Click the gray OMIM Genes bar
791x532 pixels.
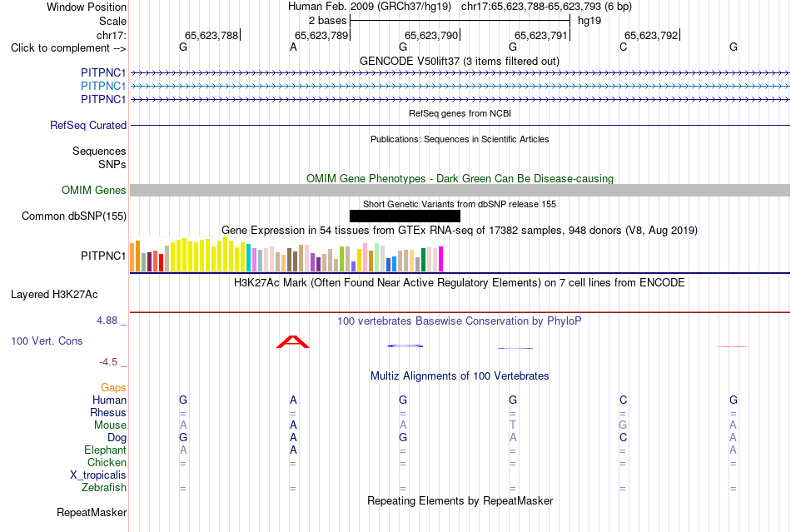pyautogui.click(x=460, y=190)
